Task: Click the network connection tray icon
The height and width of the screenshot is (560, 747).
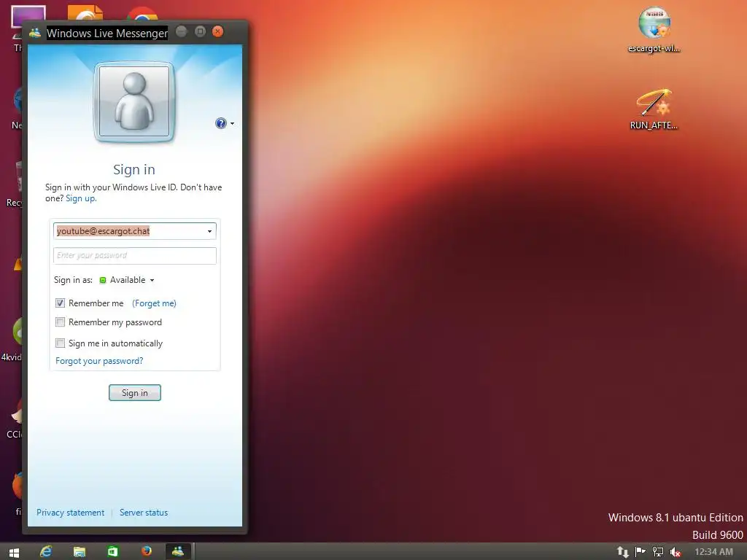Action: click(657, 552)
